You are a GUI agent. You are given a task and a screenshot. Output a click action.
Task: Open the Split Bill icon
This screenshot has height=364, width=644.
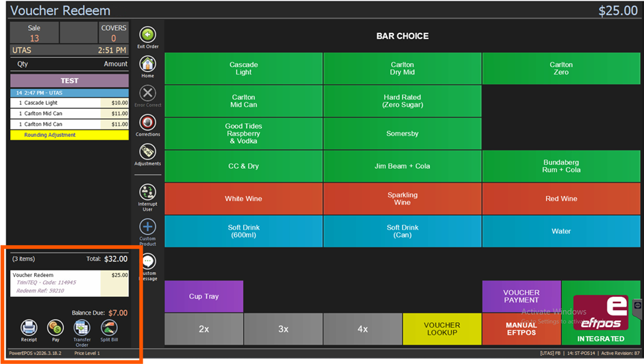pos(109,328)
